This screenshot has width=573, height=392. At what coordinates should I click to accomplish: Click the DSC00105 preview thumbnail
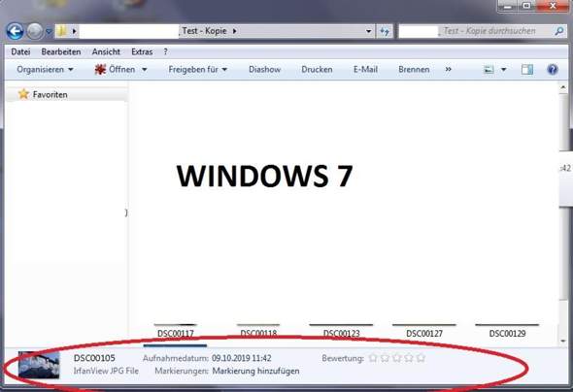(x=39, y=365)
